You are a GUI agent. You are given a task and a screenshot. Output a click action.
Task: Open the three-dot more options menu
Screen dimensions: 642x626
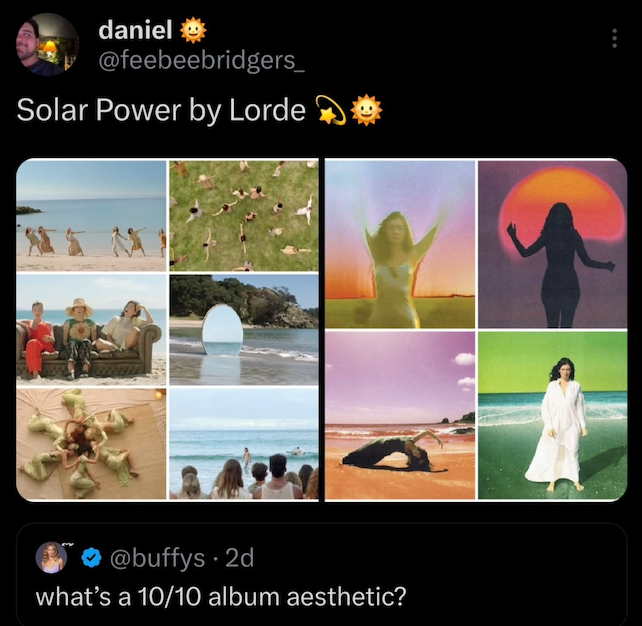click(x=614, y=38)
